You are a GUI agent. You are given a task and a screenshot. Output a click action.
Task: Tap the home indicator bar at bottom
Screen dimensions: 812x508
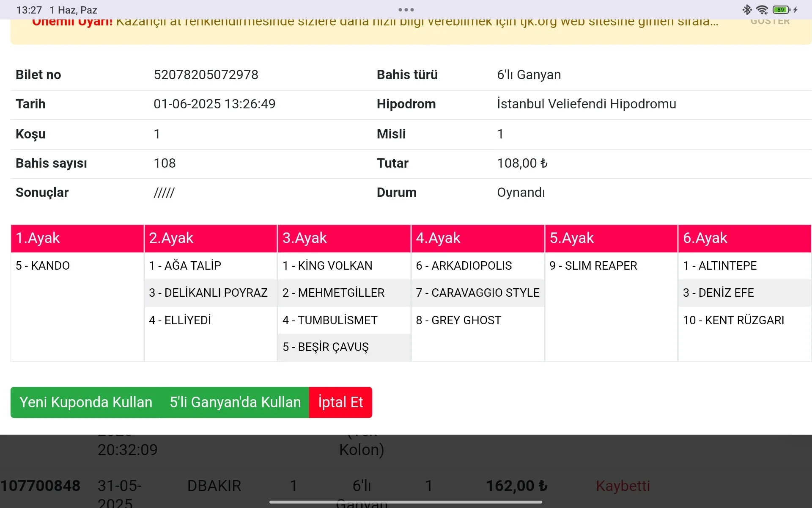[406, 502]
